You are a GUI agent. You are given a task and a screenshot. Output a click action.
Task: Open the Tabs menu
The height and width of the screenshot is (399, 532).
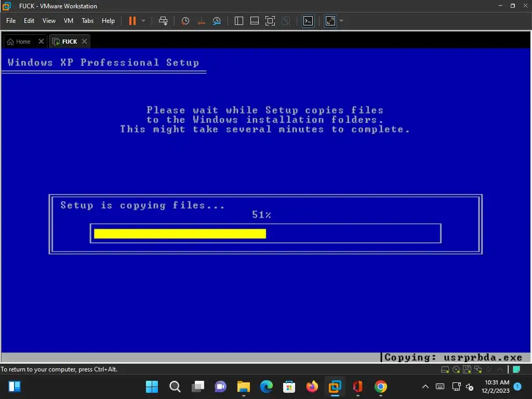coord(87,21)
